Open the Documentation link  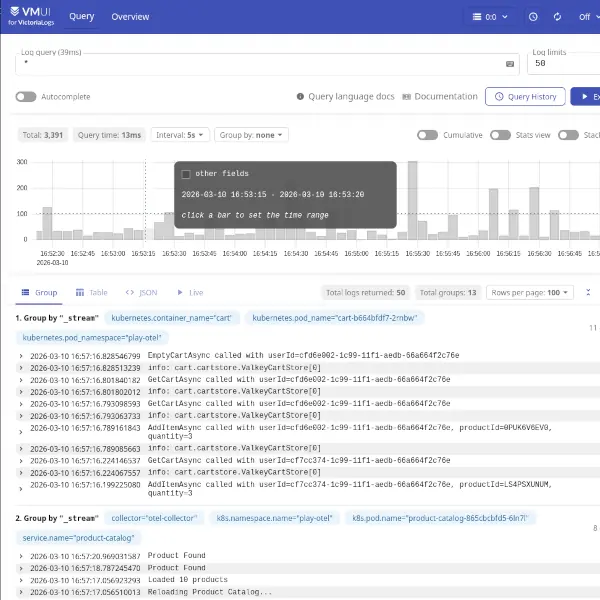pos(440,97)
